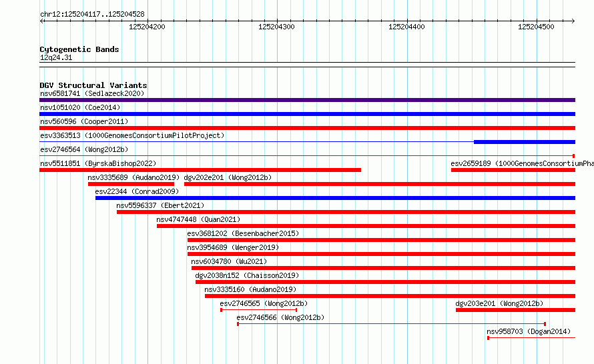Open the nsv1051020 (Coe2014) label
Screen dimensions: 594x364
pyautogui.click(x=80, y=107)
